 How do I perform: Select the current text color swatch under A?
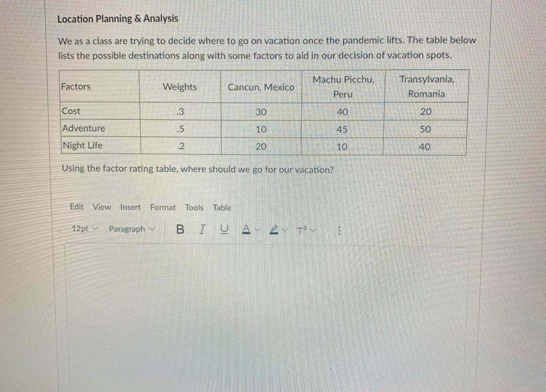[246, 232]
